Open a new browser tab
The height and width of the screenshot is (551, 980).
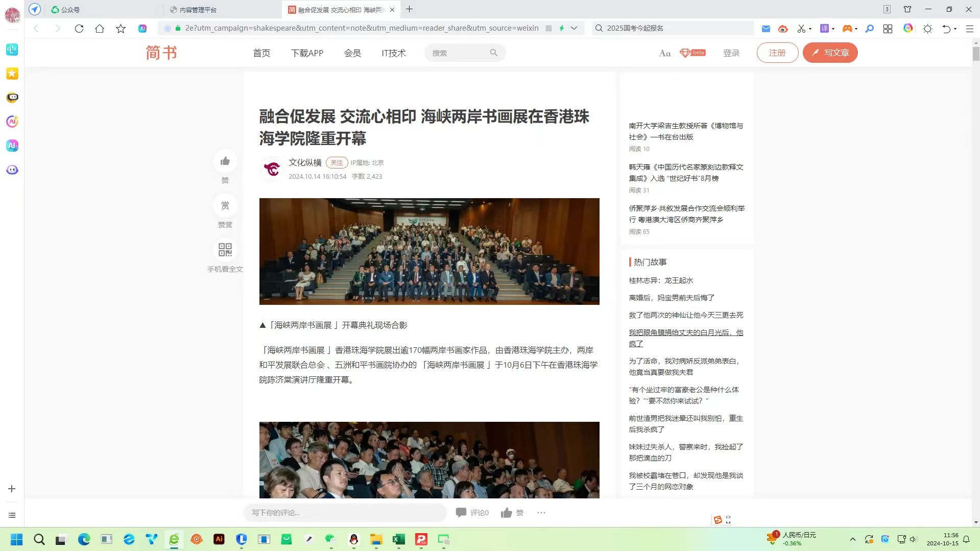point(409,9)
